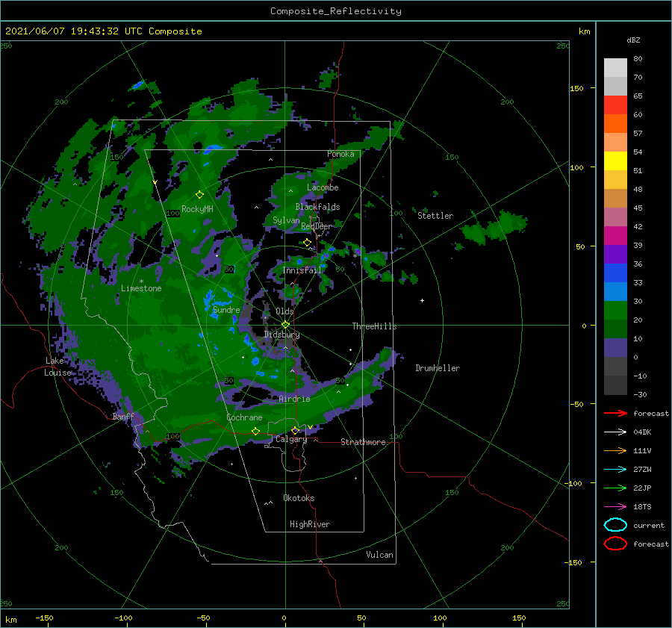Screen dimensions: 672x628
Task: Click the Okotoks map label
Action: pos(299,498)
